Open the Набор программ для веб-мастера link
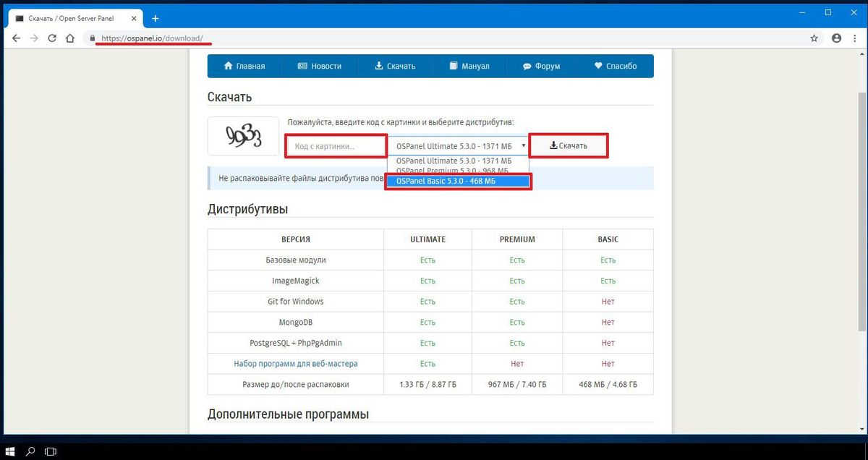 tap(296, 363)
